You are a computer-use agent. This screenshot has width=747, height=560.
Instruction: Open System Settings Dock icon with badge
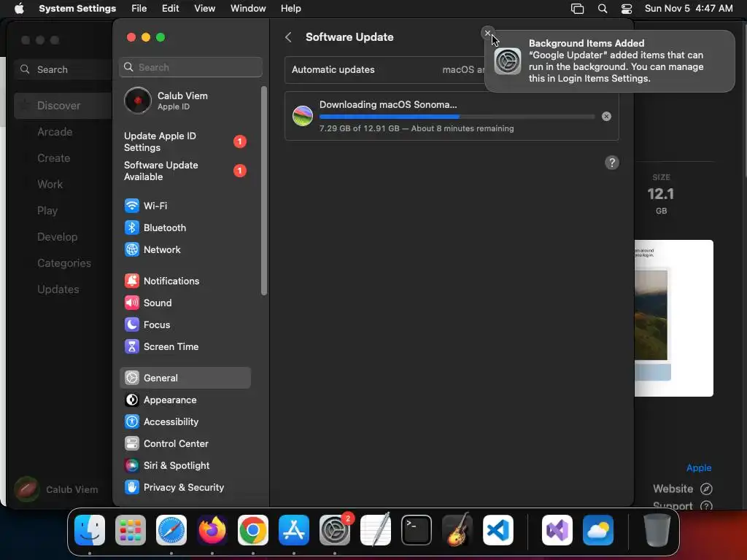335,530
